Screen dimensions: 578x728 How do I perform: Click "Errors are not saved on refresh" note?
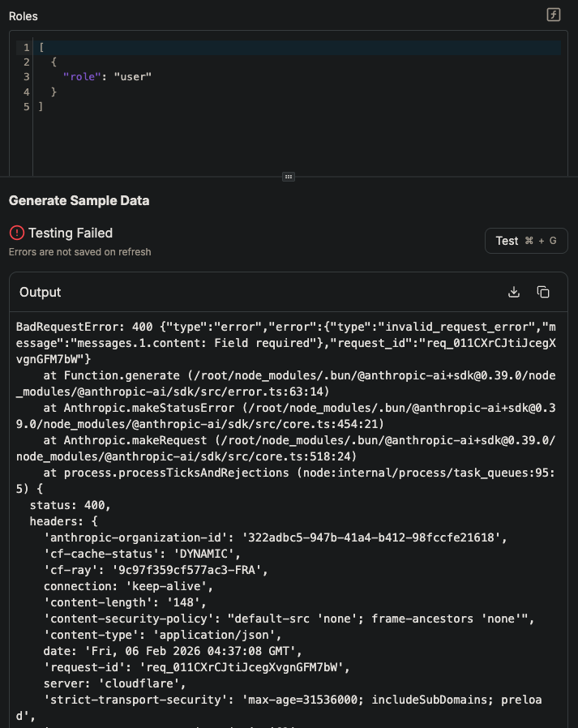coord(79,252)
